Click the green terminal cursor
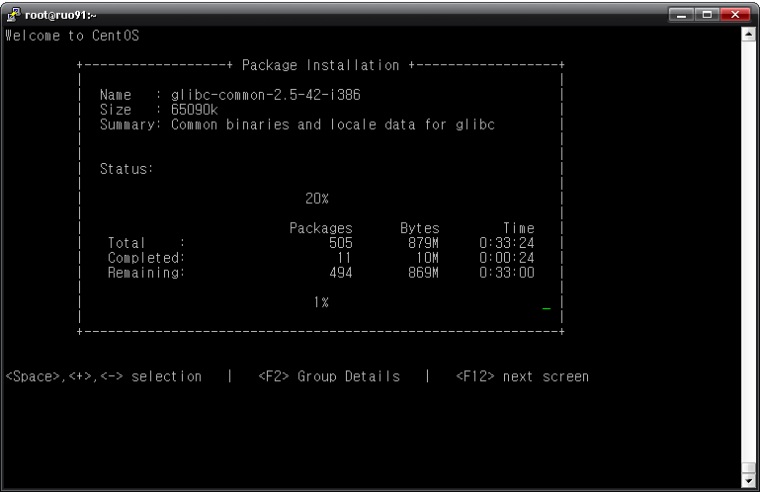 click(546, 309)
